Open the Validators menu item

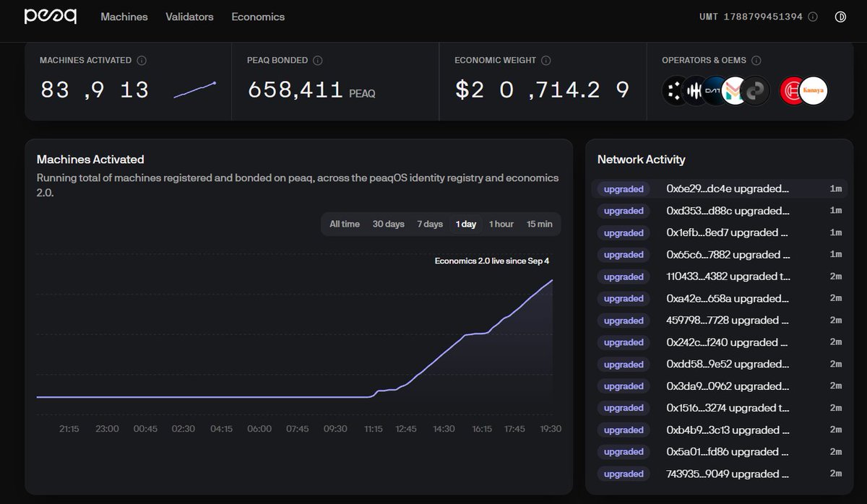(189, 17)
